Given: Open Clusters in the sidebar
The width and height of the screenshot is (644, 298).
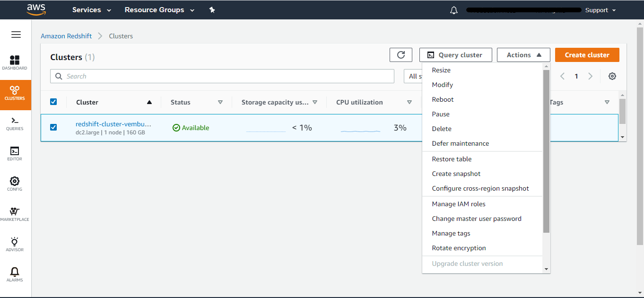Looking at the screenshot, I should point(15,94).
